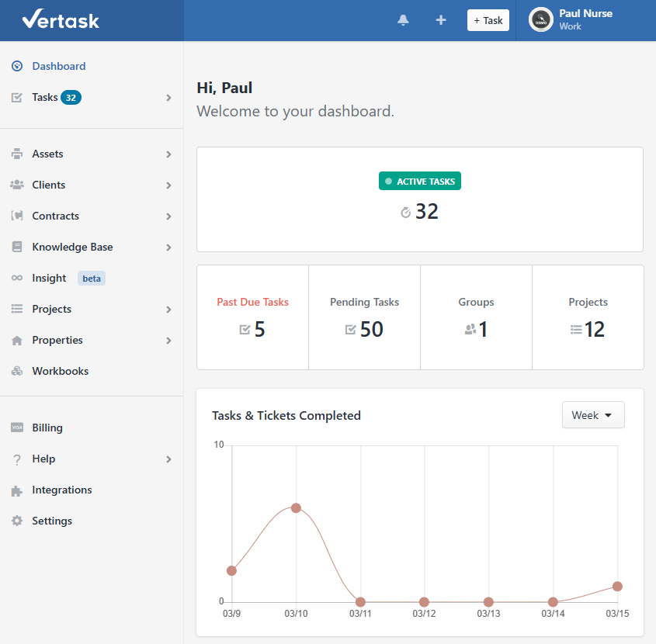The width and height of the screenshot is (656, 644).
Task: Open Contracts using its sidebar icon
Action: coord(16,216)
